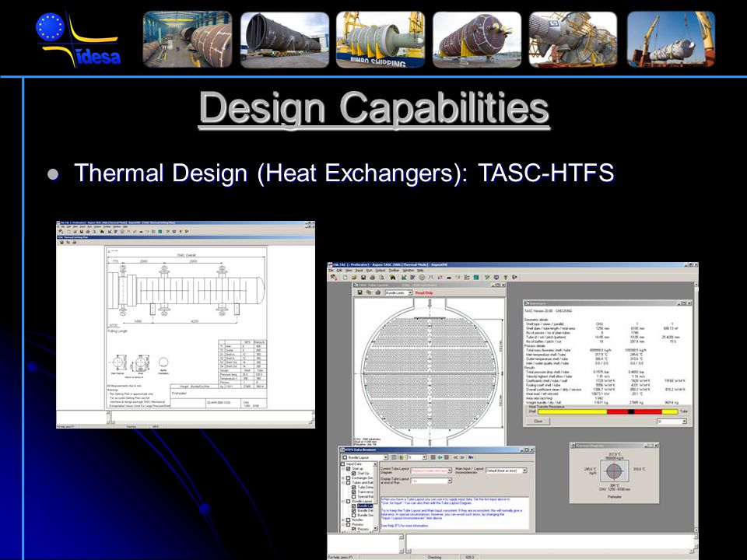The image size is (747, 560).
Task: Click the green square icon in right TASC toolbar
Action: [x=476, y=277]
